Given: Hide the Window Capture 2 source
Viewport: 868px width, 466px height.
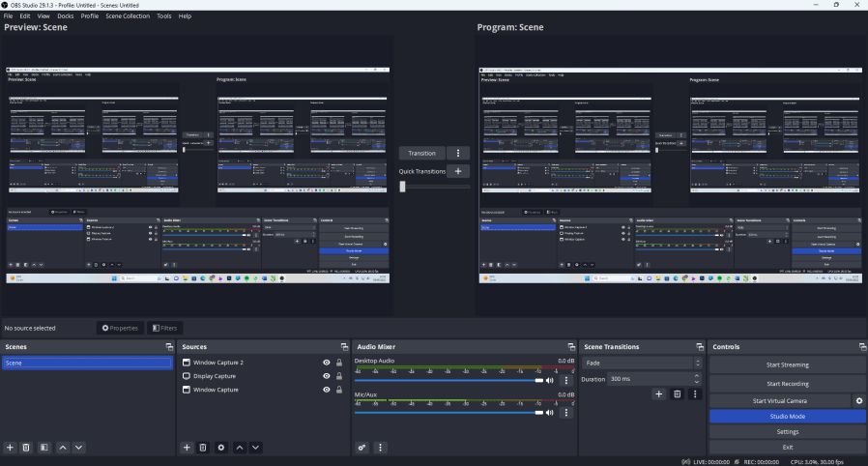Looking at the screenshot, I should click(x=327, y=363).
